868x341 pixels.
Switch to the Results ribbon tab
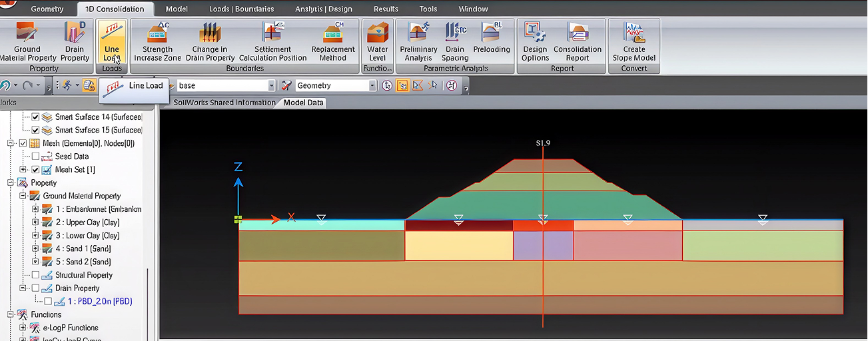[x=386, y=9]
